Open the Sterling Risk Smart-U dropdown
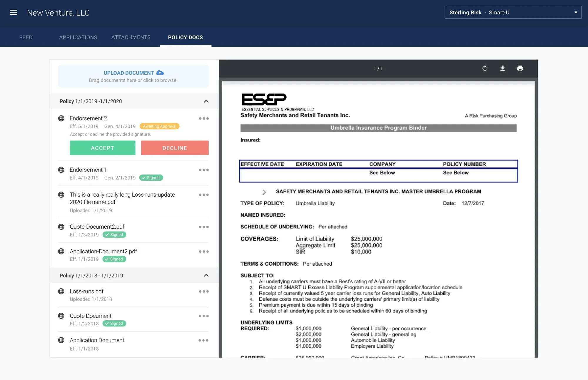This screenshot has width=588, height=380. click(513, 12)
